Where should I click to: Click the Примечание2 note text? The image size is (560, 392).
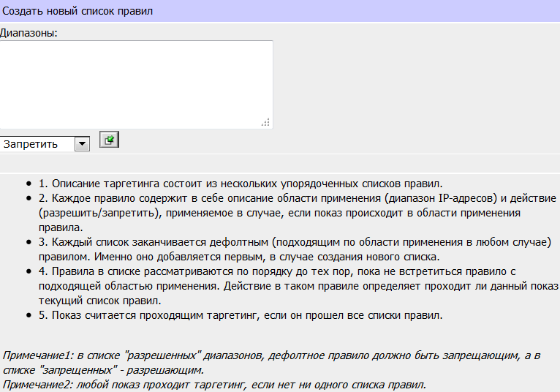pos(214,385)
